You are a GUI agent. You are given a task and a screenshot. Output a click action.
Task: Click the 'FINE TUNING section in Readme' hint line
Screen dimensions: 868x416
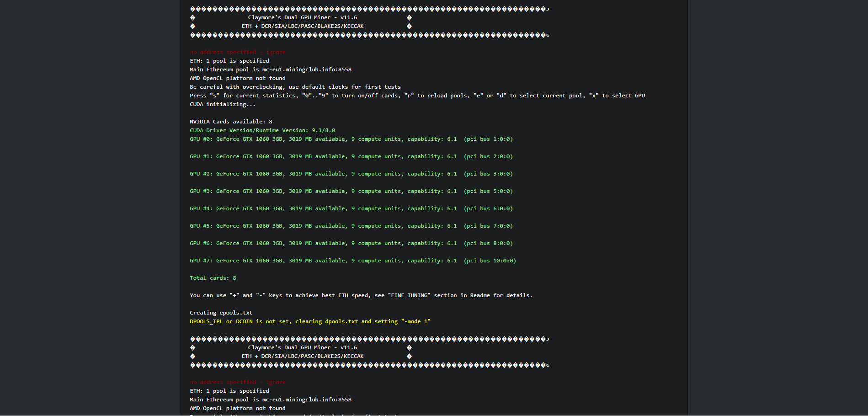(361, 295)
